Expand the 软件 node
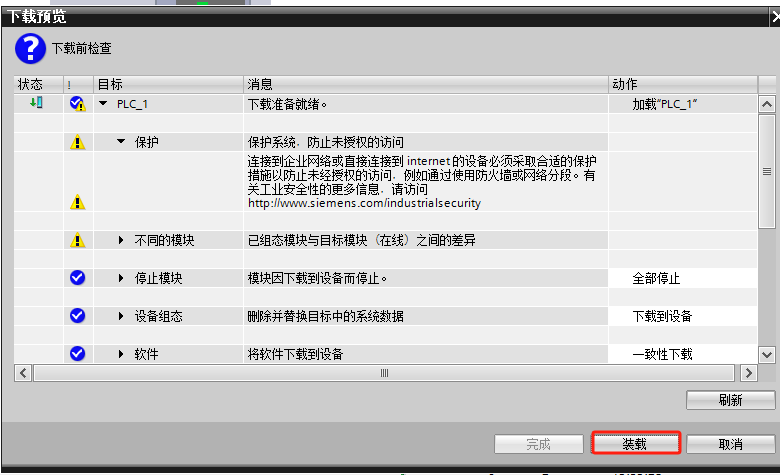The image size is (780, 475). 121,354
